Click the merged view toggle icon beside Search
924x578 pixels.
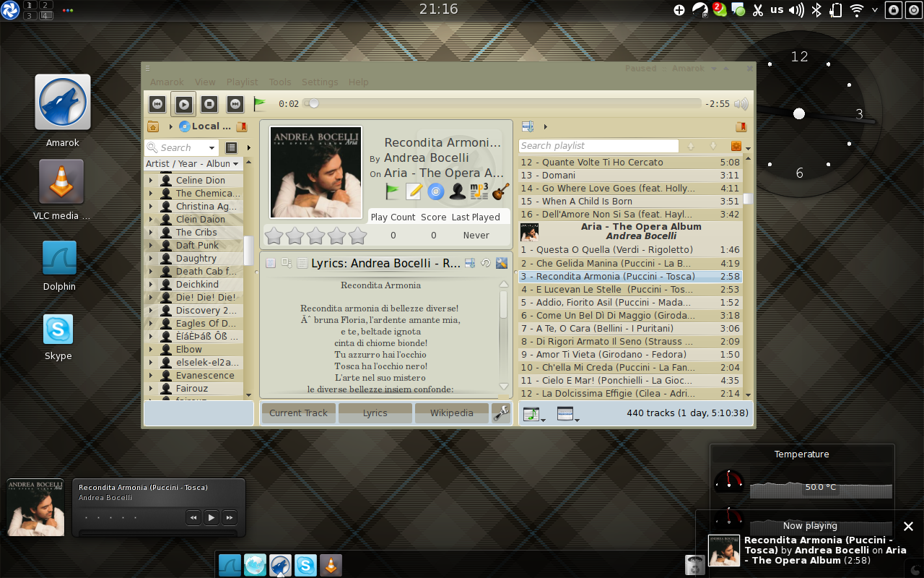coord(231,147)
